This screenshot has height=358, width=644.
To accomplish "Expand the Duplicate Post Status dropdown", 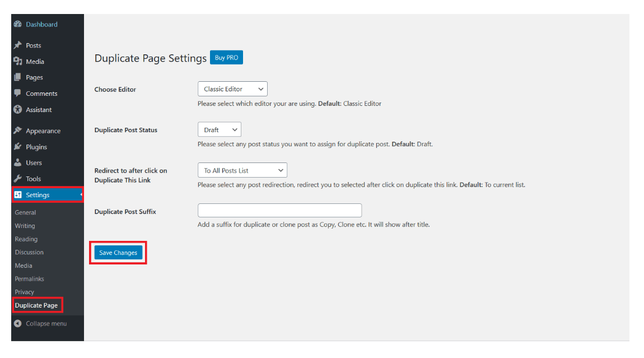I will pos(219,130).
